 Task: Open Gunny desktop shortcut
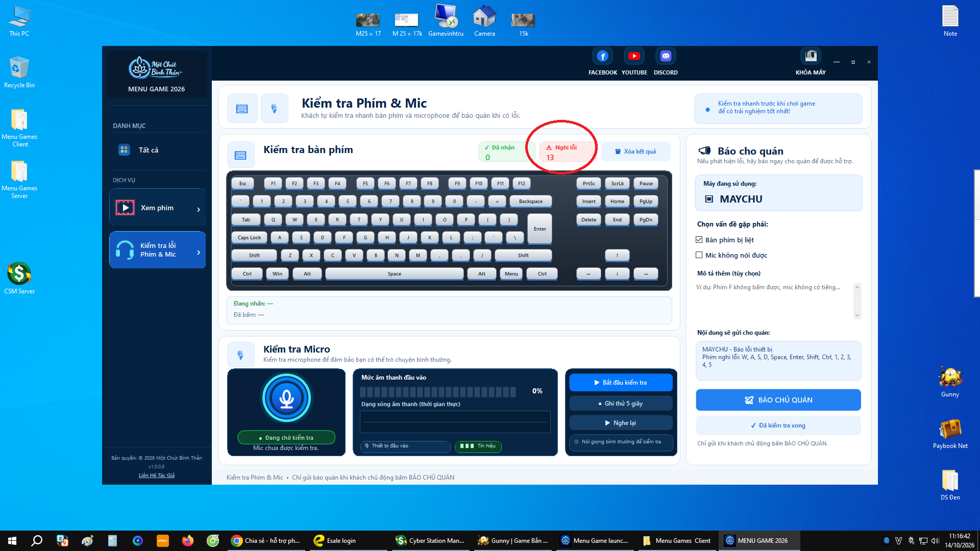950,382
